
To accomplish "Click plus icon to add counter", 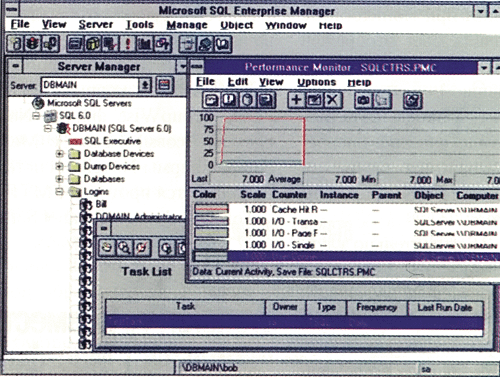I will coord(296,100).
